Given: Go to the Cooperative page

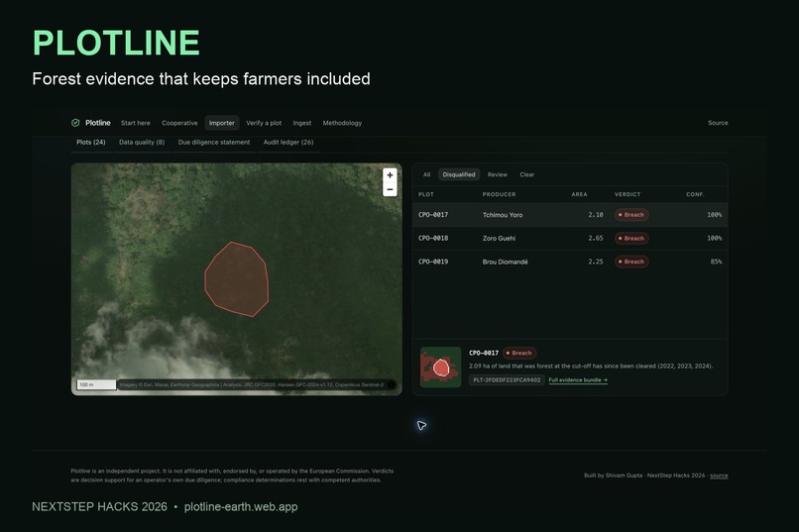Looking at the screenshot, I should (x=179, y=123).
